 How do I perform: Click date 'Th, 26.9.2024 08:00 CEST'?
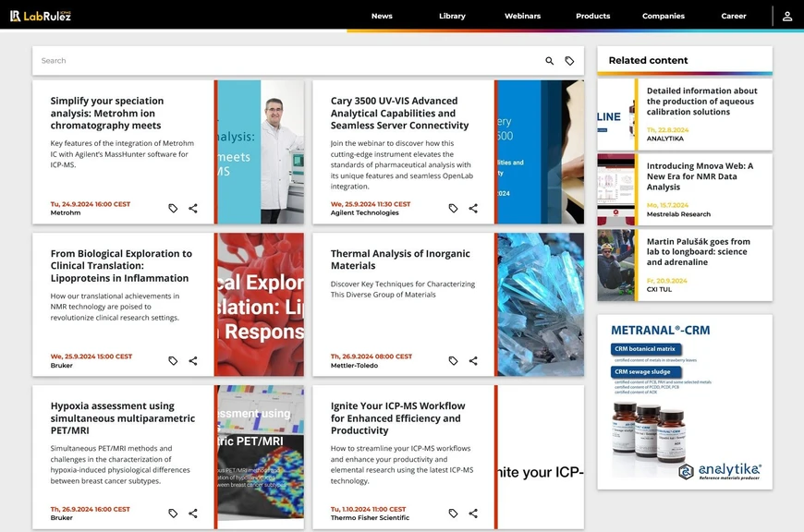click(x=372, y=357)
